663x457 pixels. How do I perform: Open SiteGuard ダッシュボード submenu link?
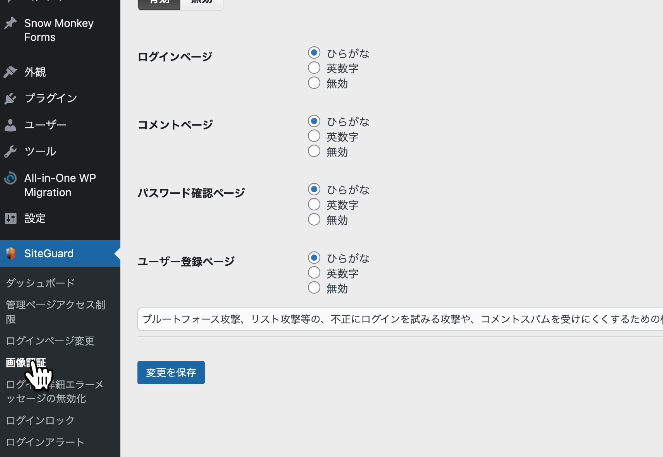[40, 283]
